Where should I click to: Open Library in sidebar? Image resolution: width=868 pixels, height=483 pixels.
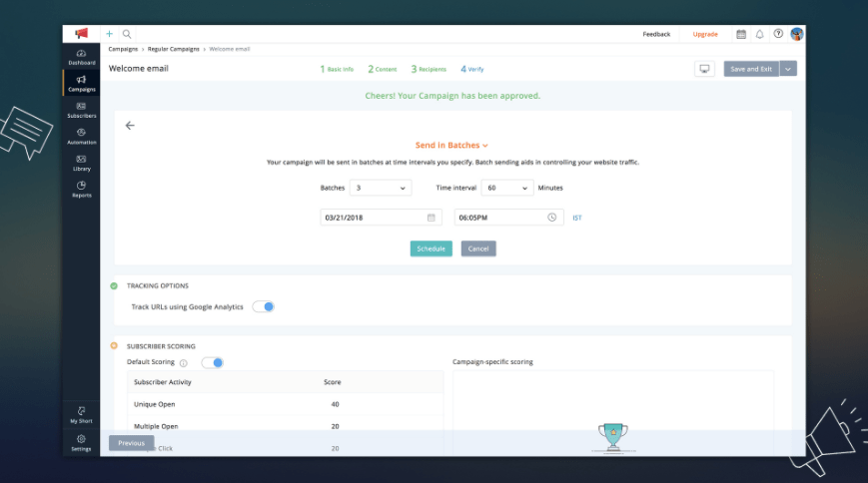coord(81,164)
